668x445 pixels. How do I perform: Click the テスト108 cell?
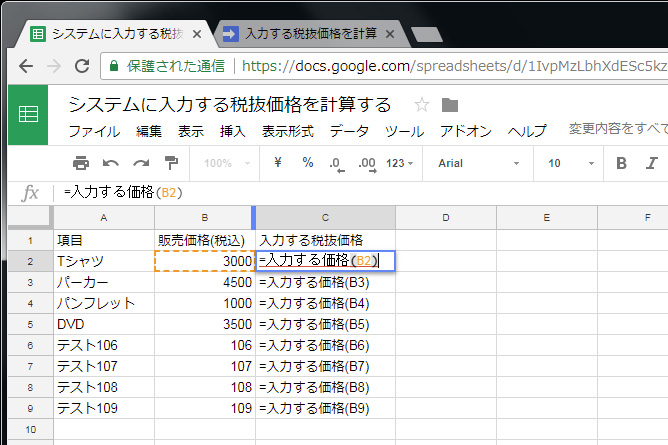(104, 388)
